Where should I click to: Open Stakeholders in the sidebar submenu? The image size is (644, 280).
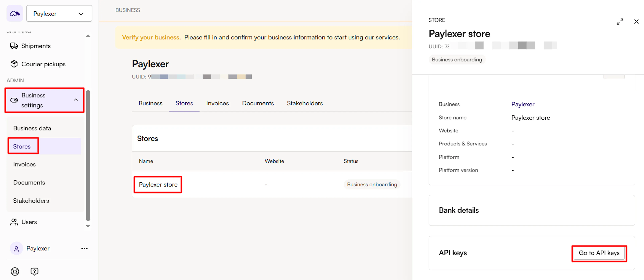click(x=31, y=201)
